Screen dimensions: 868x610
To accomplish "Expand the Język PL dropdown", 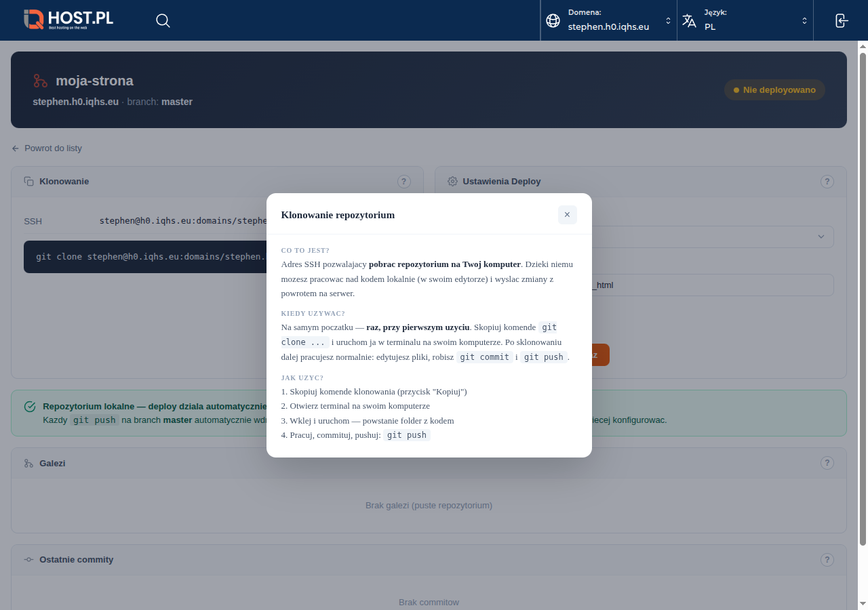I will (x=804, y=20).
